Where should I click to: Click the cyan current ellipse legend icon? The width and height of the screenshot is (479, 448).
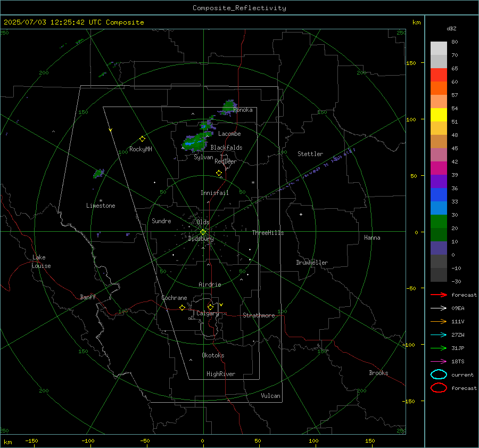coord(439,374)
